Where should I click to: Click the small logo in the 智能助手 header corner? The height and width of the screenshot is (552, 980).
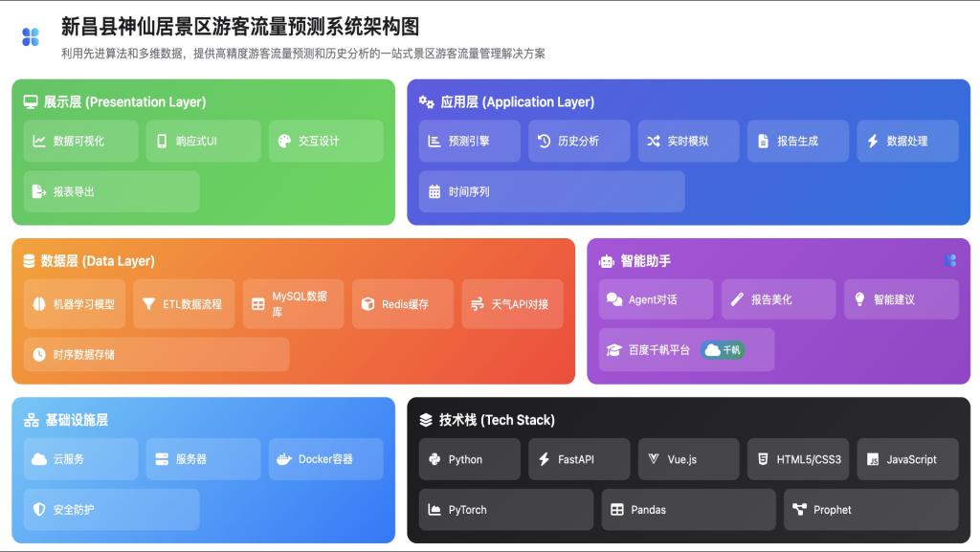pos(949,260)
